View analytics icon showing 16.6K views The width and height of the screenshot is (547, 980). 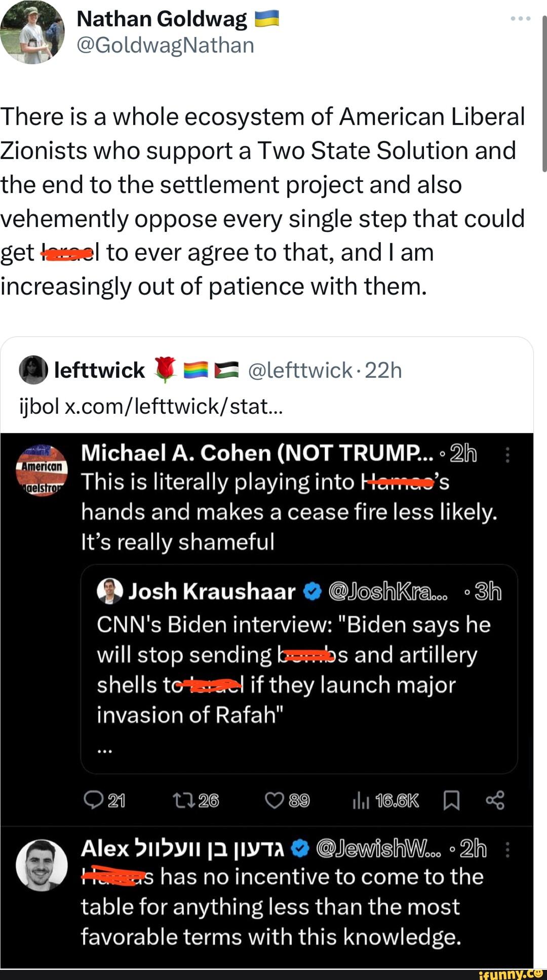[361, 800]
